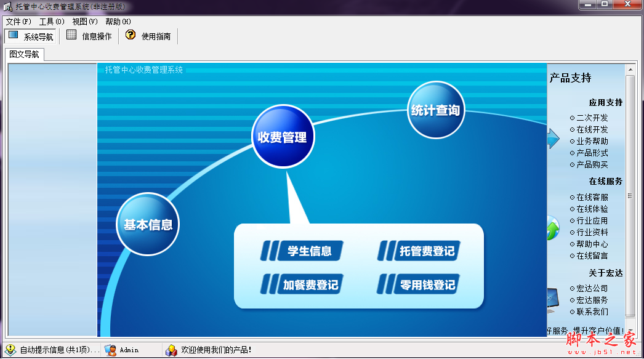Click the 自动提示信息 status bar icon
The height and width of the screenshot is (359, 644).
(10, 350)
